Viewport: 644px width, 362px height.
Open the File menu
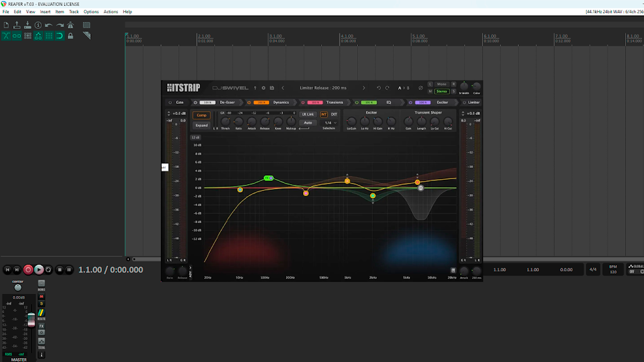pos(6,12)
